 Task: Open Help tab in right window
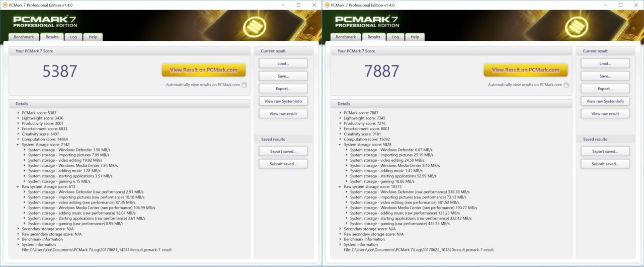point(415,37)
